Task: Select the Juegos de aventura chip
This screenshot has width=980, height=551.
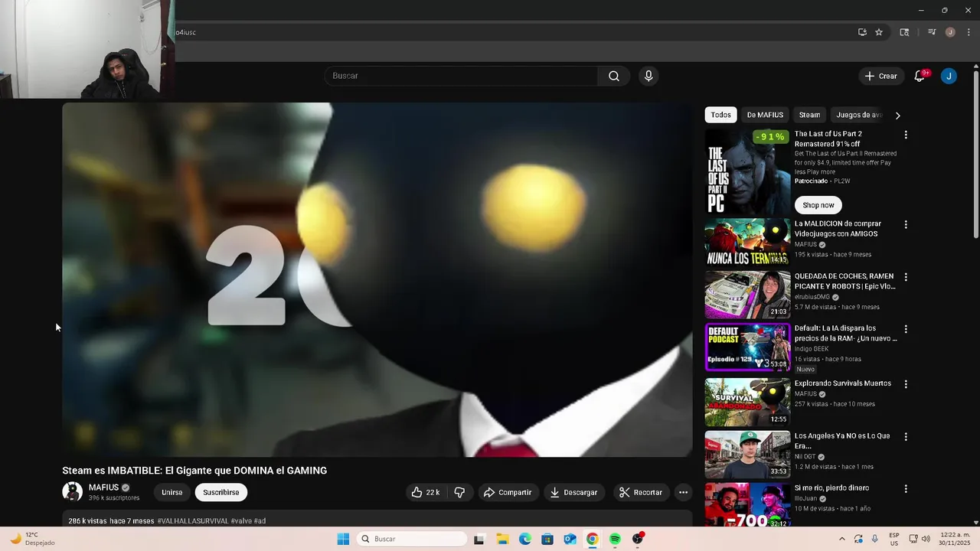Action: point(859,115)
